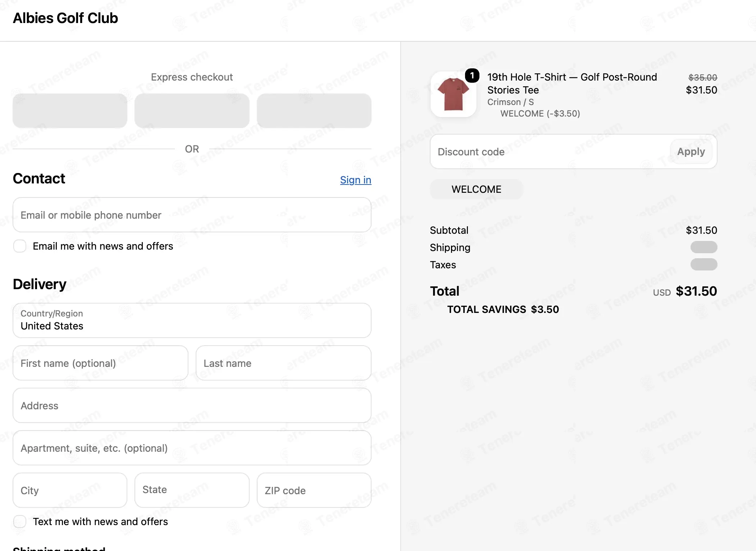This screenshot has height=551, width=756.
Task: Check Email me with news and offers
Action: [x=20, y=246]
